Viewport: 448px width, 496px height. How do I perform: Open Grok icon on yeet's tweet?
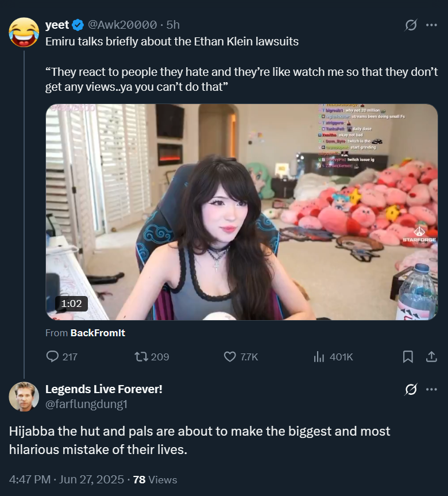(x=411, y=25)
